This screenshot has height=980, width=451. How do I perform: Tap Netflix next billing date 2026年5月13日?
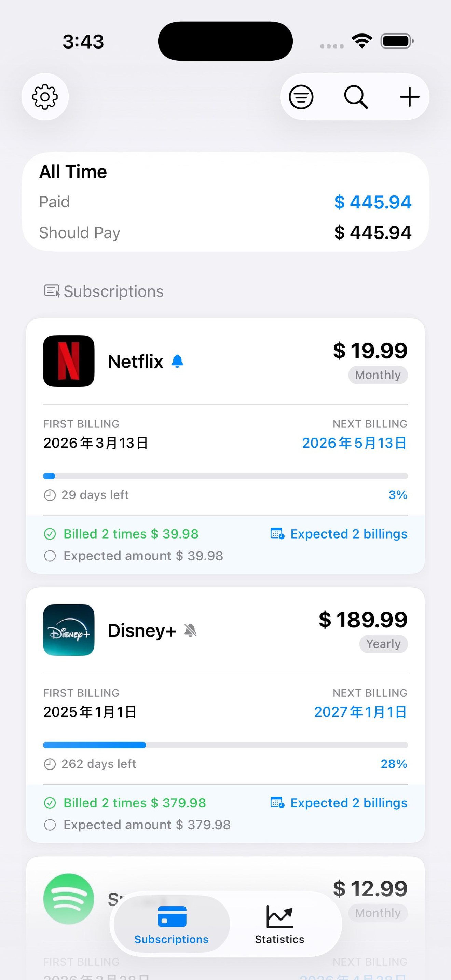354,443
